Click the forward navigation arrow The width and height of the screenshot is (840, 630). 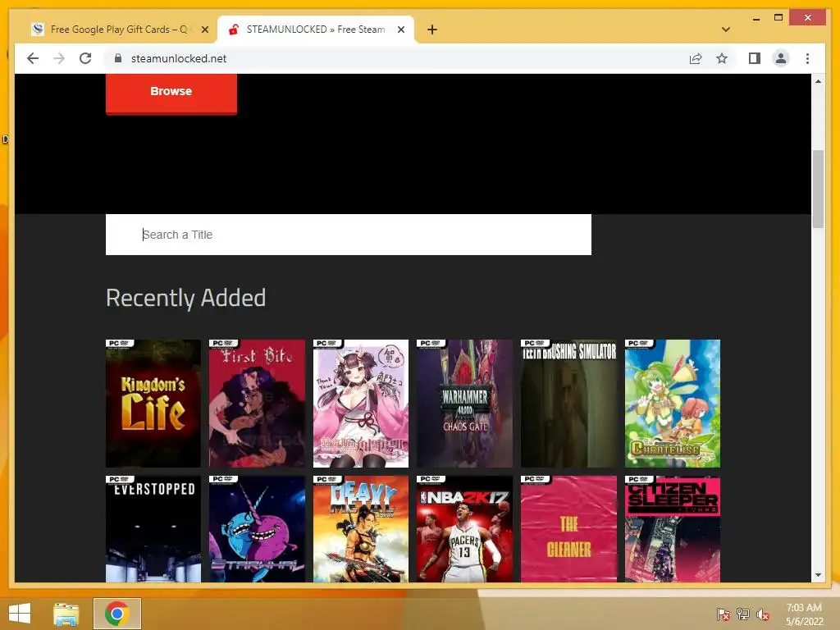[59, 58]
